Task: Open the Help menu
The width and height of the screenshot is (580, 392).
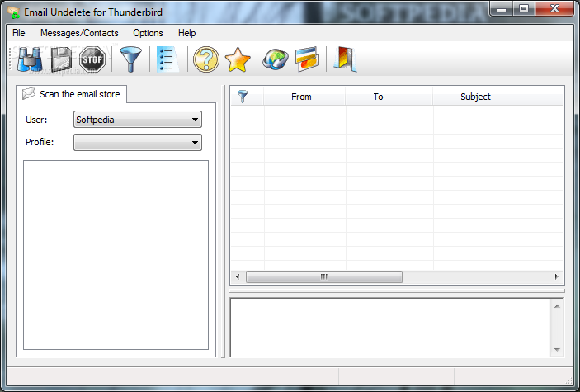Action: [x=186, y=33]
